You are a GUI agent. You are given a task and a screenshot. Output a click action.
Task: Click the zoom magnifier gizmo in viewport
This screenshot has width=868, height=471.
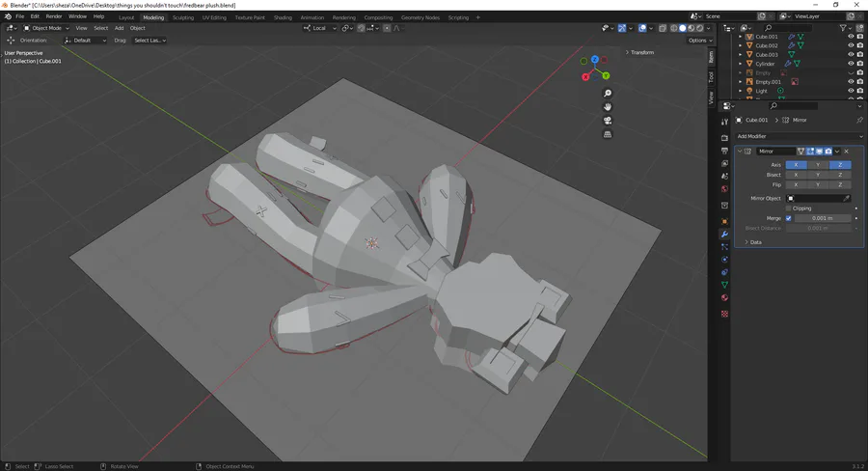(x=608, y=93)
